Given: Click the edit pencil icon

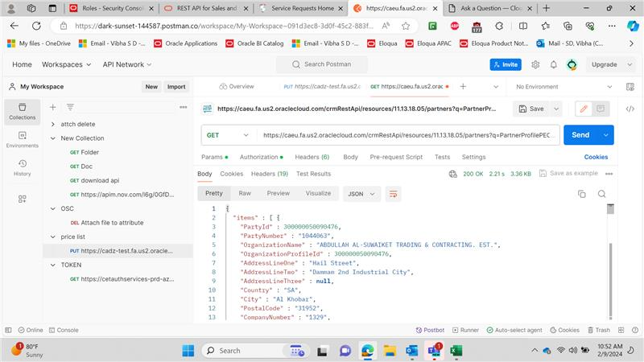Looking at the screenshot, I should (x=584, y=109).
